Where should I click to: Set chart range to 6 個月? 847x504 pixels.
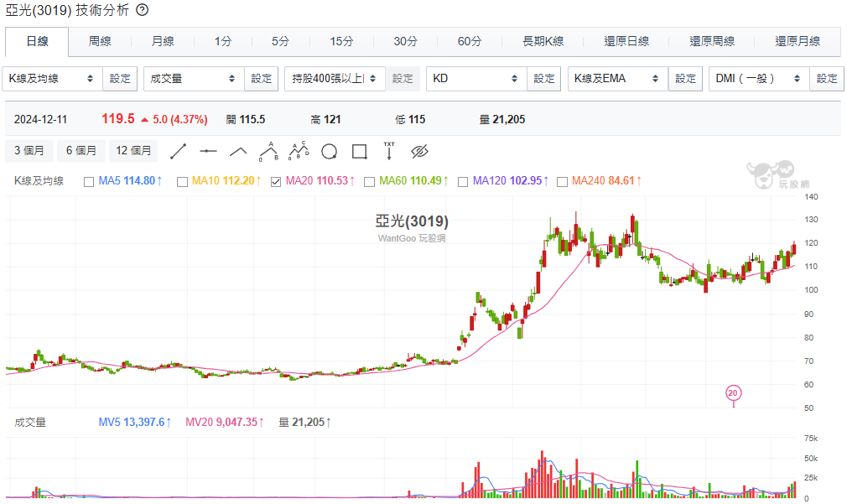[81, 151]
